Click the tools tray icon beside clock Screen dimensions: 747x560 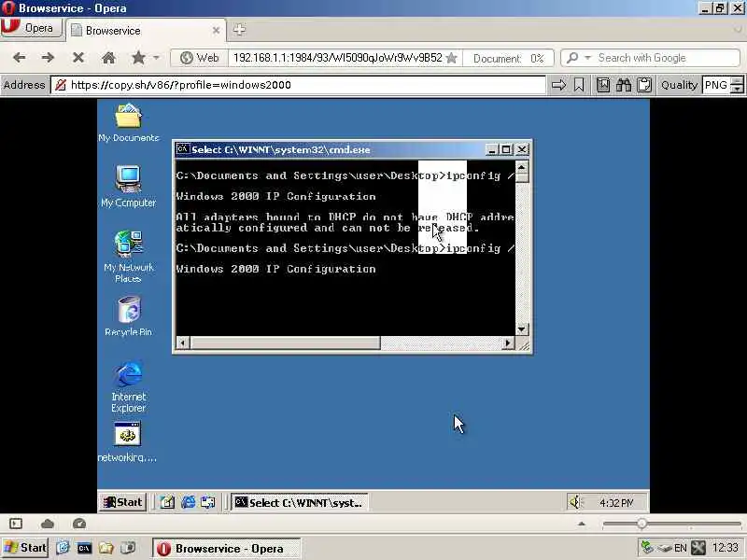tap(698, 548)
